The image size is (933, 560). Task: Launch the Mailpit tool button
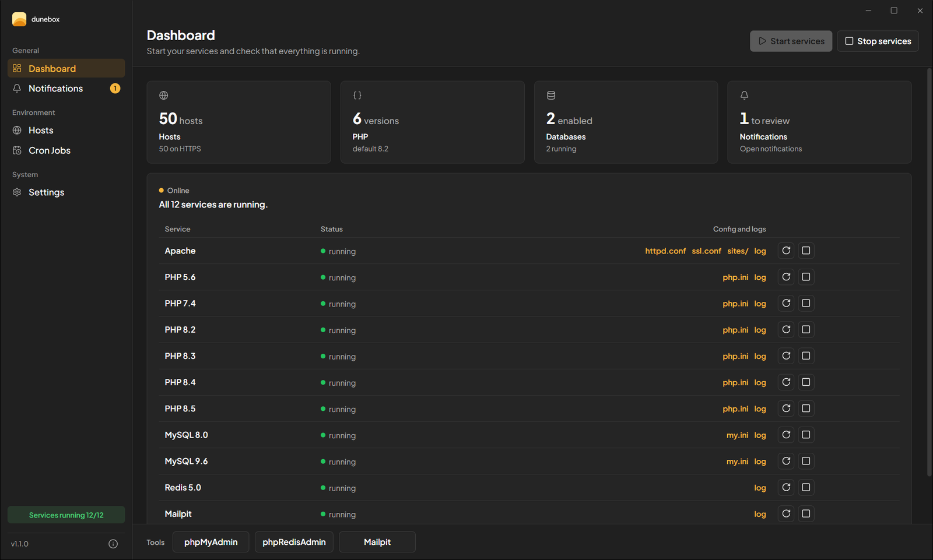[x=377, y=542]
